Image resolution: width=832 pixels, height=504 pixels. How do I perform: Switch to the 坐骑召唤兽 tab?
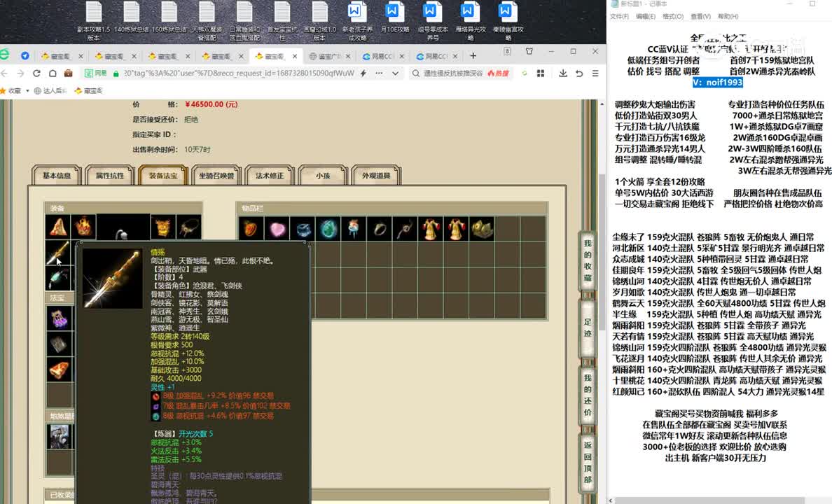tap(216, 176)
